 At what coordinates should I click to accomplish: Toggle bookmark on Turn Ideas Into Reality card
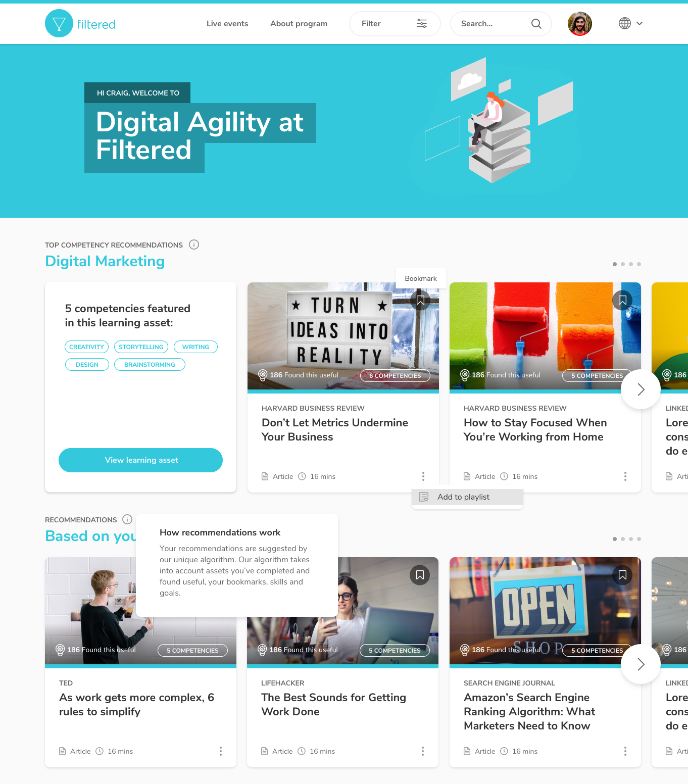click(x=420, y=300)
